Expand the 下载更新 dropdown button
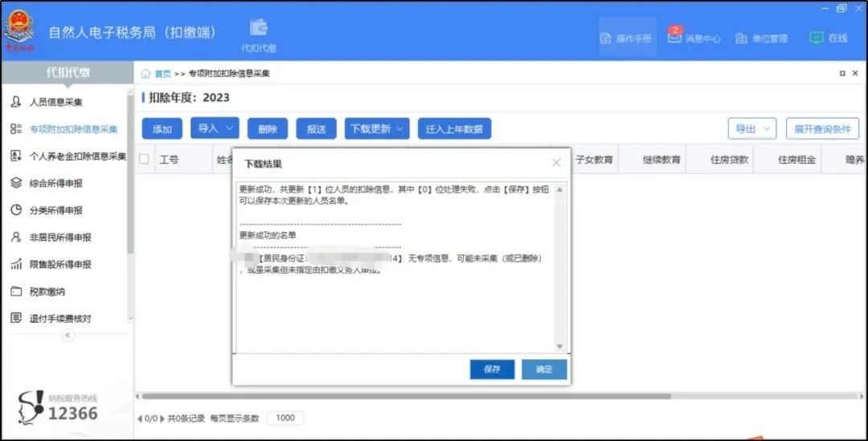 pos(377,129)
